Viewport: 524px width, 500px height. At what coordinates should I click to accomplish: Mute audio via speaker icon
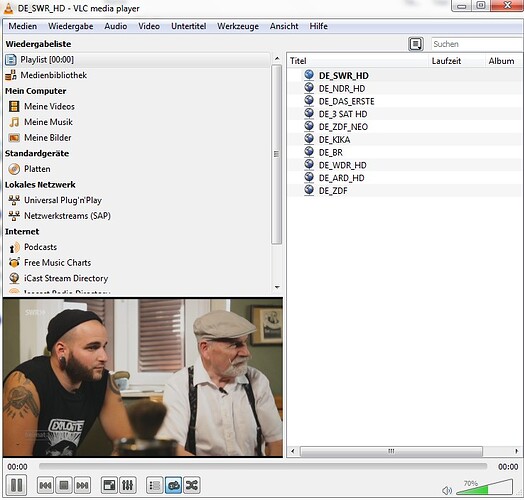[447, 490]
